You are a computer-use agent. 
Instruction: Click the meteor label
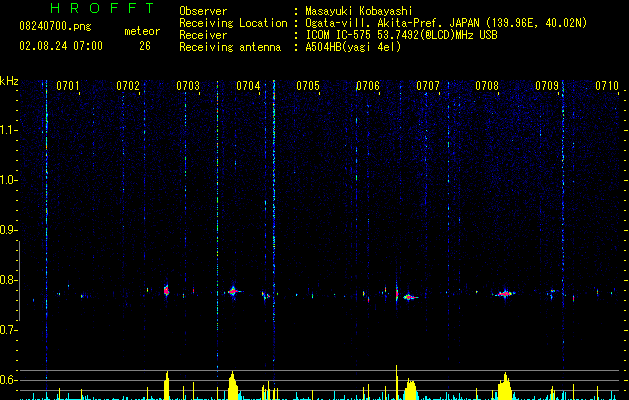pos(142,31)
